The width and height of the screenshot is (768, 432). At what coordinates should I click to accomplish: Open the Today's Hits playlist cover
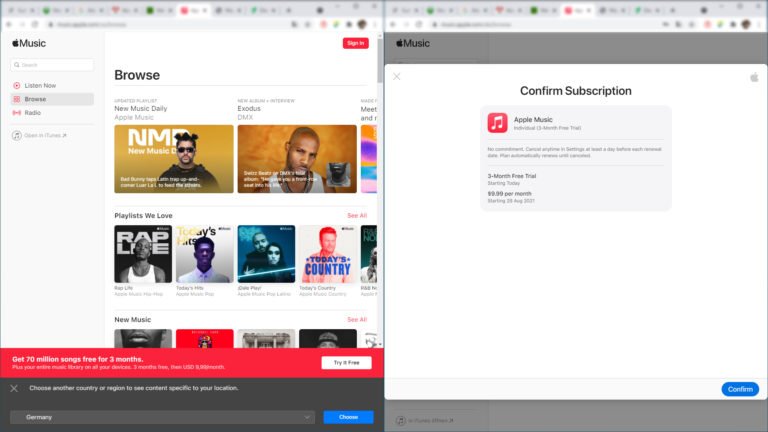click(205, 254)
